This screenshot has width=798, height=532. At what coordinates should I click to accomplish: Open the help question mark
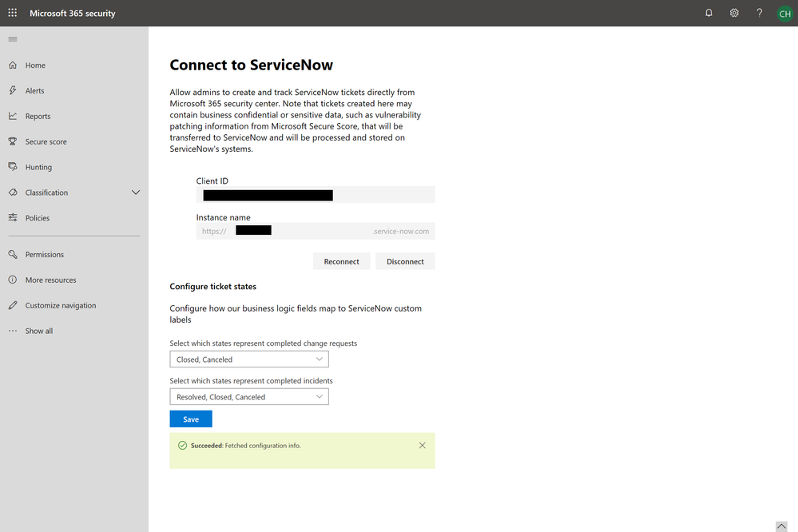(x=760, y=13)
